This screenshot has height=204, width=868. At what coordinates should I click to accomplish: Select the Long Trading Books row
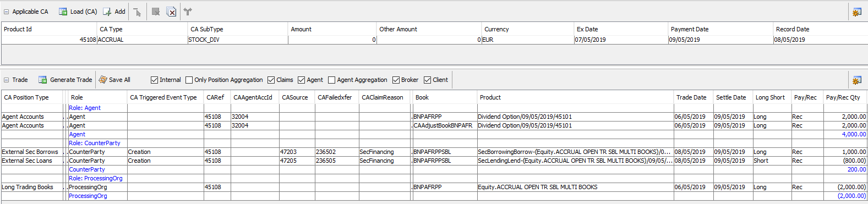[434, 187]
